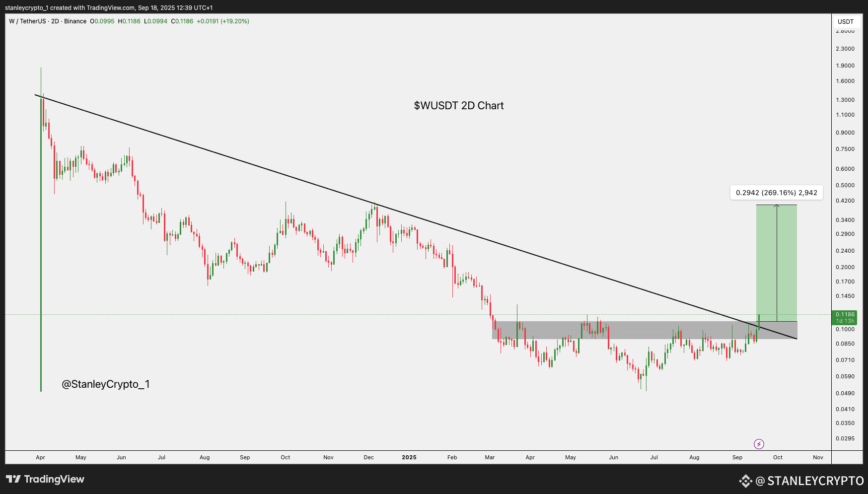The width and height of the screenshot is (868, 494).
Task: Click the 0.4200 price axis label
Action: click(x=845, y=201)
